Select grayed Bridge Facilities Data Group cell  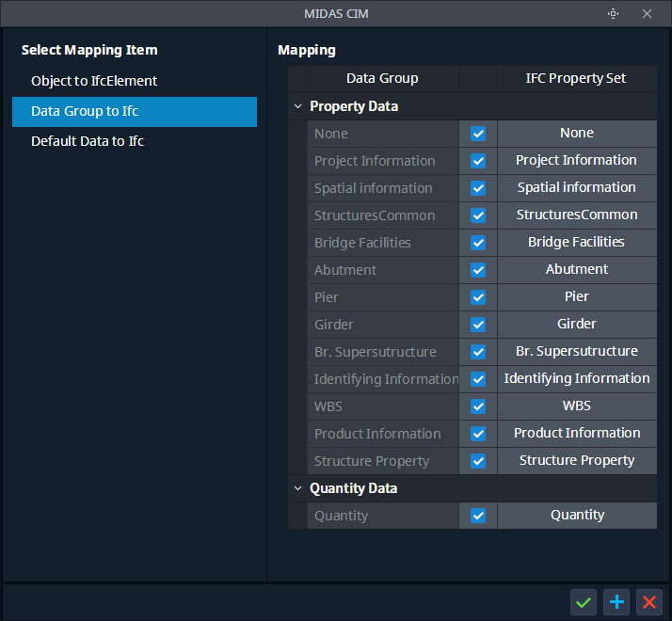tap(383, 243)
